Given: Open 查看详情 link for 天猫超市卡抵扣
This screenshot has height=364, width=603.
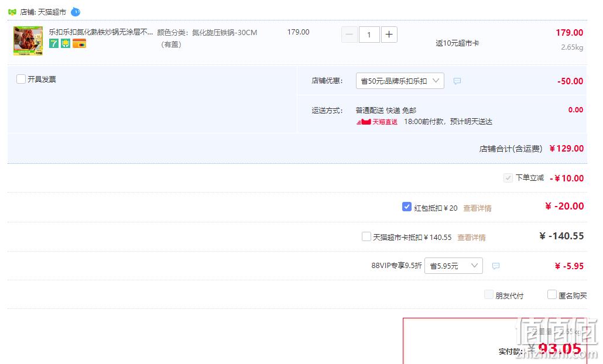Looking at the screenshot, I should 471,238.
